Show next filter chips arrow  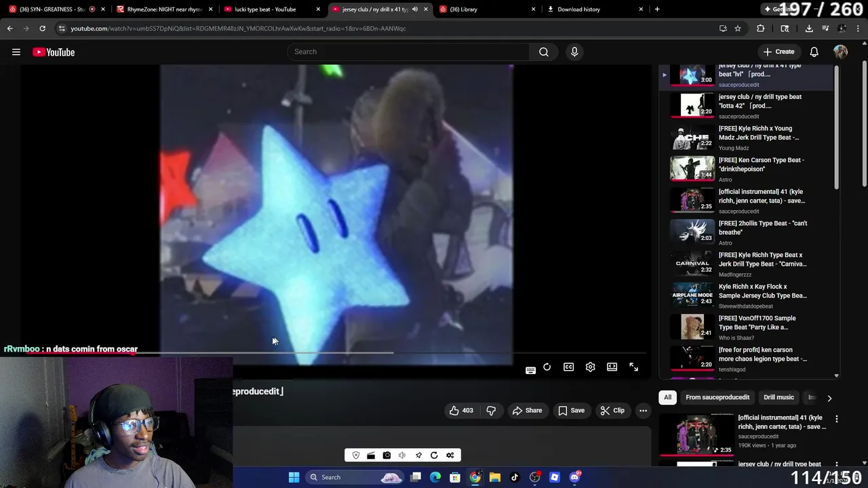coord(829,398)
